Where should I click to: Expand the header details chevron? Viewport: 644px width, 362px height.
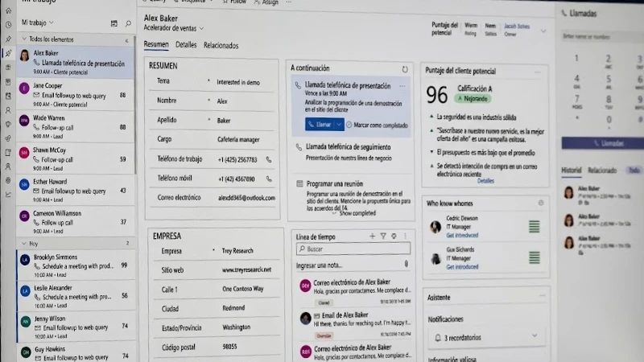point(543,31)
